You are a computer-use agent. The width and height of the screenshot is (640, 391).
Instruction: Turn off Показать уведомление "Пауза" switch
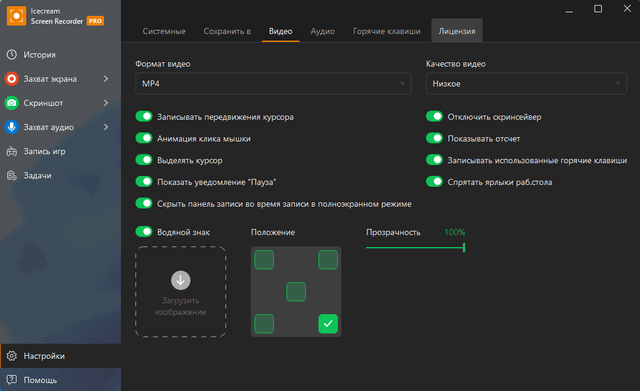pyautogui.click(x=144, y=182)
